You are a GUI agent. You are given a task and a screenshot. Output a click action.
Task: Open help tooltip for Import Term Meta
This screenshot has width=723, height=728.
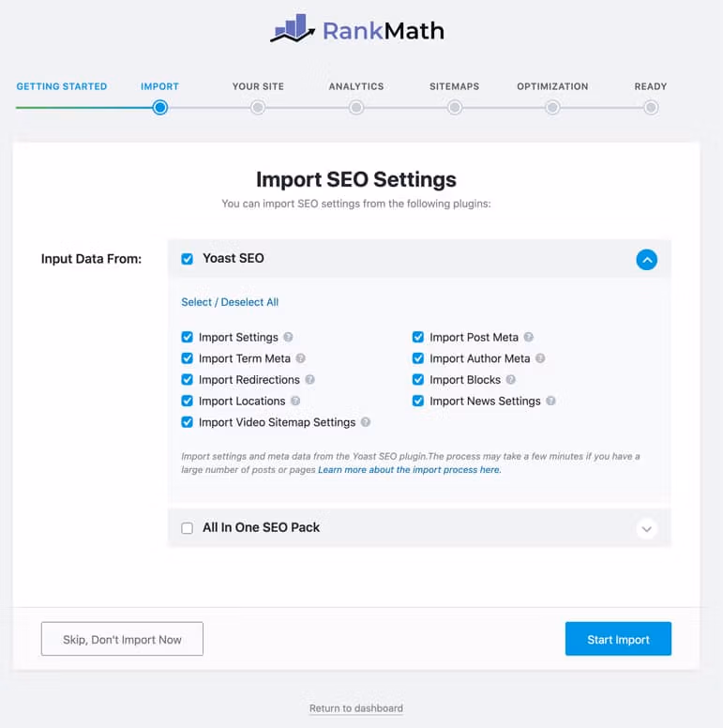coord(301,358)
